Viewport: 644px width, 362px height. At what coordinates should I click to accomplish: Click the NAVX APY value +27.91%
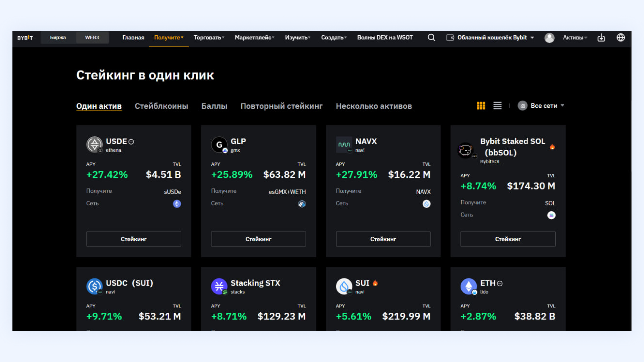pos(356,174)
